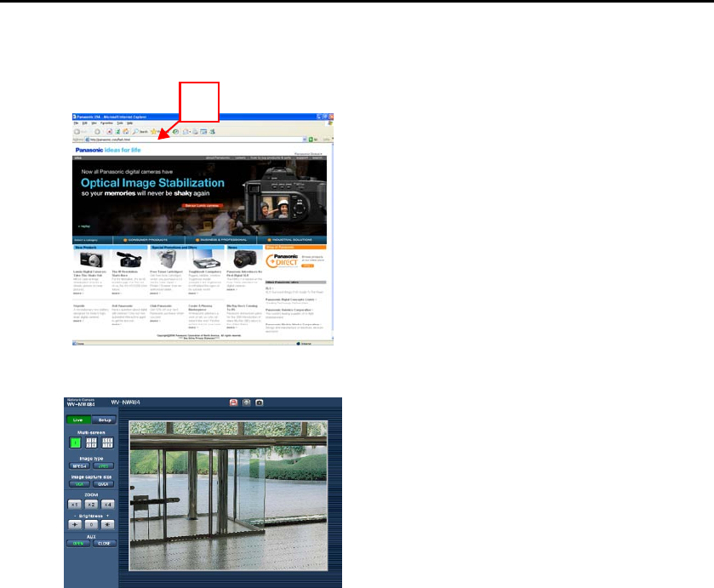Open the Setup page of camera
Screen dimensions: 714x588
[x=105, y=420]
